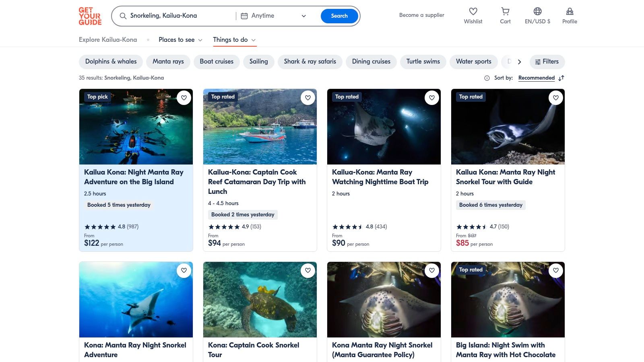Click the 4.9 (153) star rating
This screenshot has height=362, width=644.
pyautogui.click(x=235, y=227)
